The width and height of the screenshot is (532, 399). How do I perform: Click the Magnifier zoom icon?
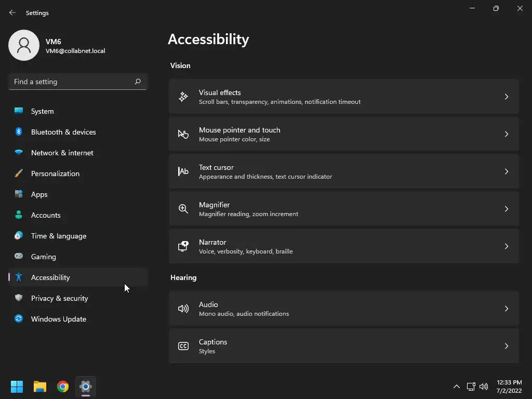pyautogui.click(x=183, y=209)
